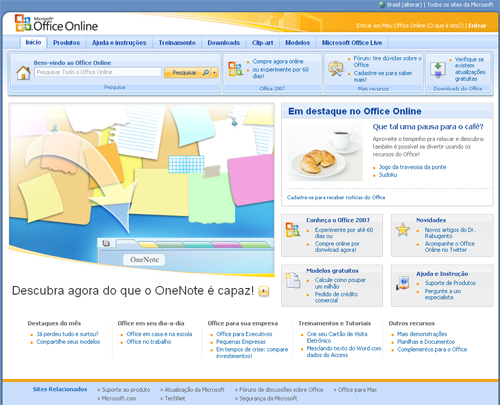Click the support icon in Ajuda e Instrução

402,283
